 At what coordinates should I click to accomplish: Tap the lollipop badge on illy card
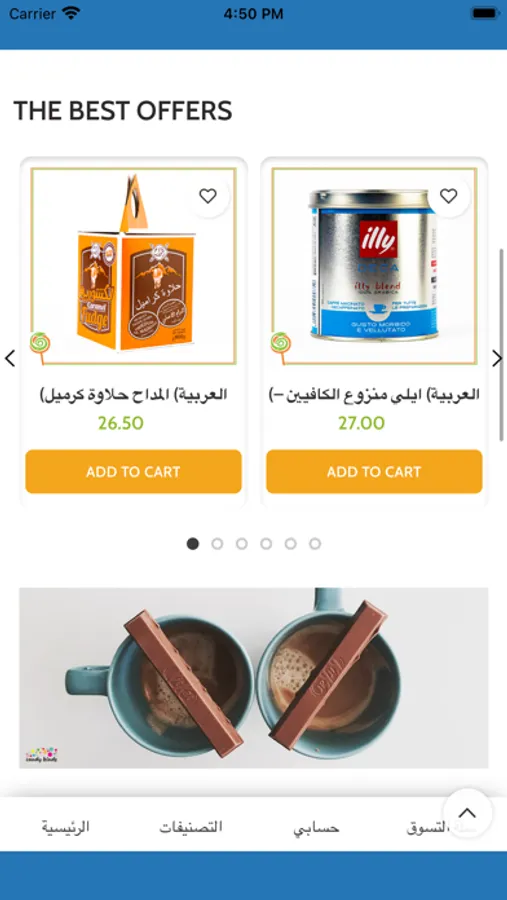pyautogui.click(x=281, y=347)
